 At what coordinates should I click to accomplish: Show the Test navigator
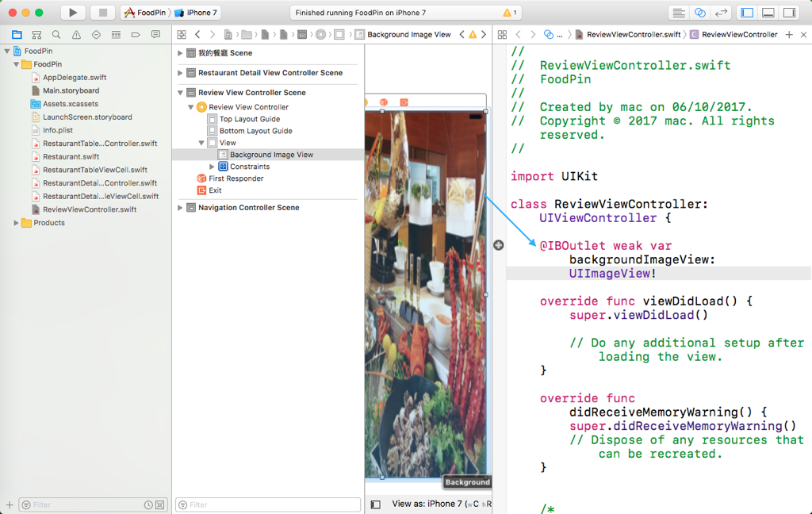(96, 35)
